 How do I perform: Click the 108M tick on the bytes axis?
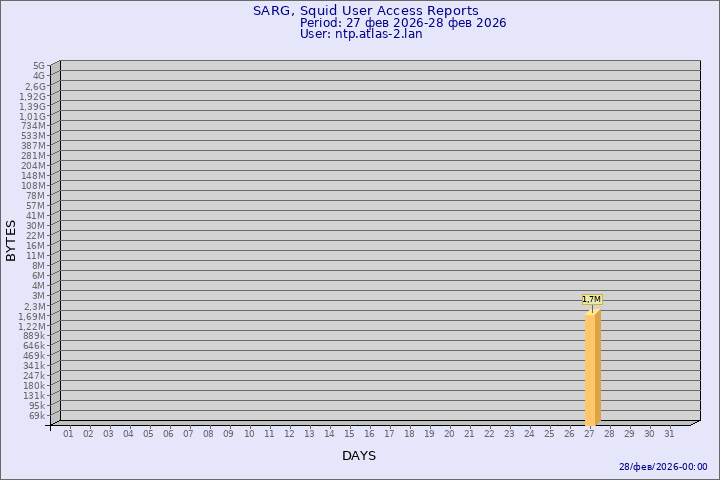pyautogui.click(x=33, y=186)
